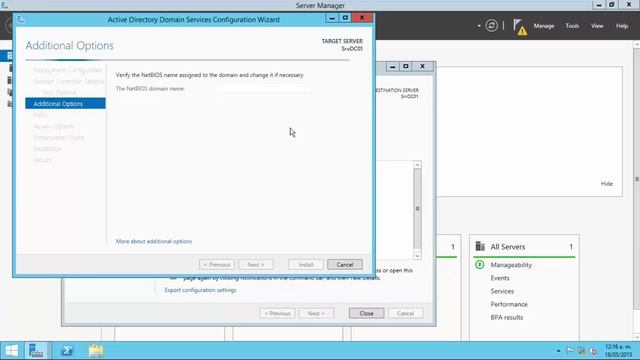Open Manageability under All Servers

tap(511, 265)
